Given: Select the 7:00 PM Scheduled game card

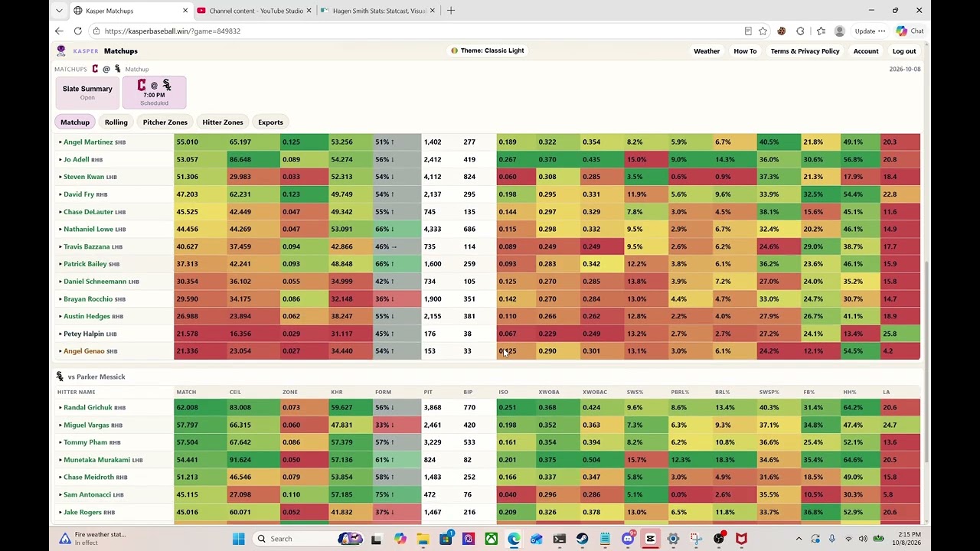Looking at the screenshot, I should (x=154, y=93).
